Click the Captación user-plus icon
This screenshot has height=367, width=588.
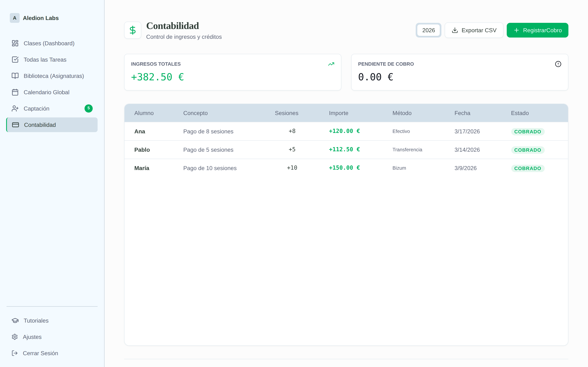pos(15,108)
